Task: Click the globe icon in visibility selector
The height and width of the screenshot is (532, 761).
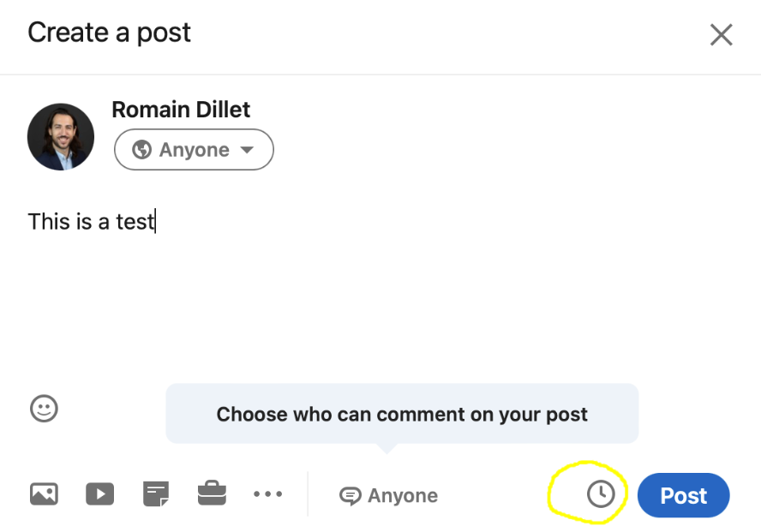Action: point(142,150)
